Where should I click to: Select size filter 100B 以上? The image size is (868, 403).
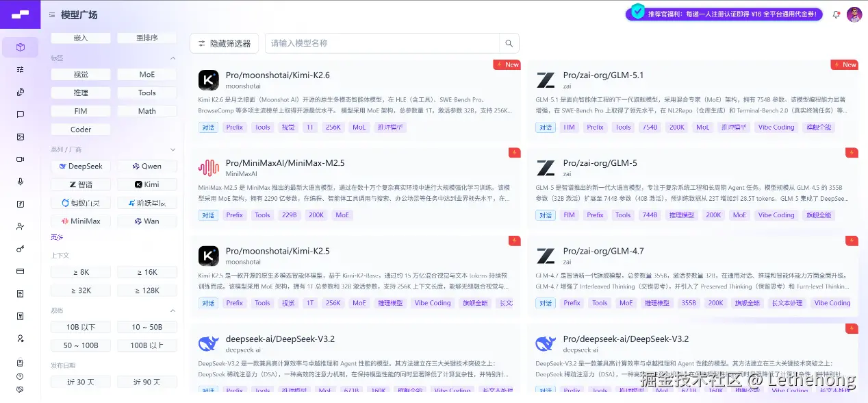(147, 345)
